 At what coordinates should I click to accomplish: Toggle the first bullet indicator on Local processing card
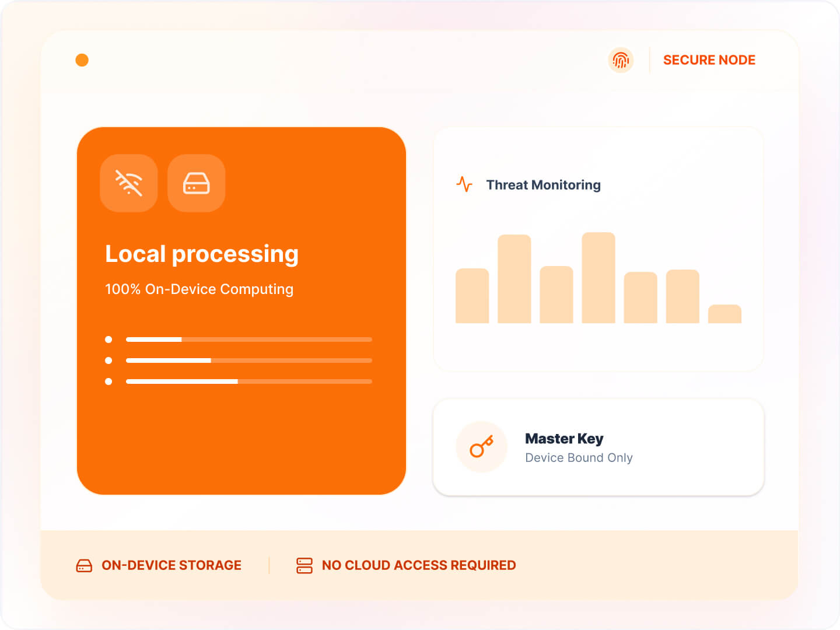coord(108,339)
